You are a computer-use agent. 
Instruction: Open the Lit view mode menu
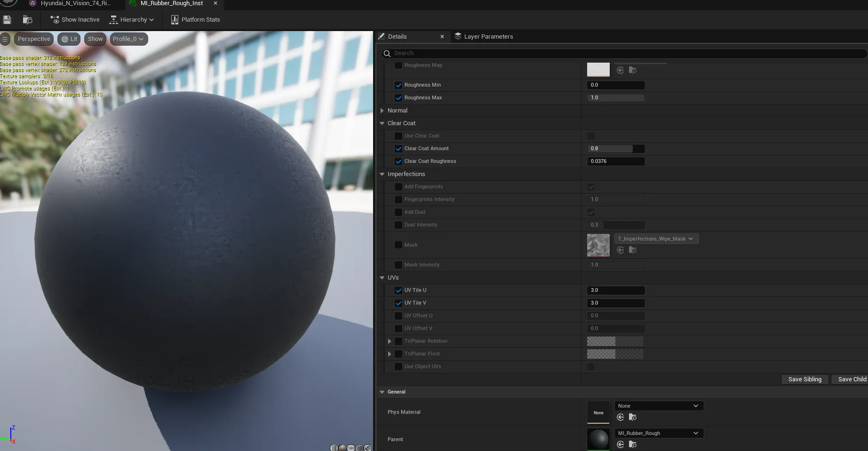click(69, 39)
